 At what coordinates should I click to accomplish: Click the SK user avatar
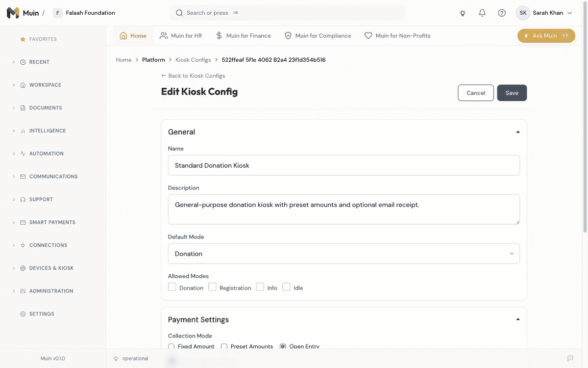pos(523,13)
